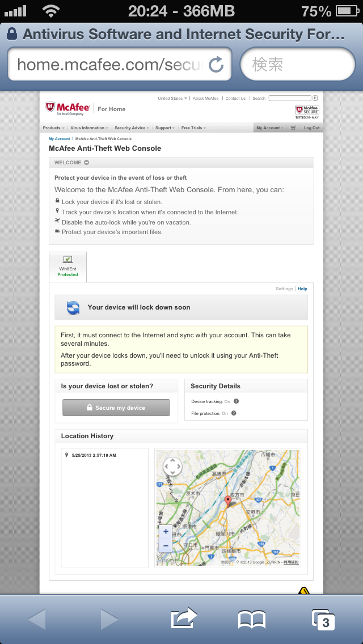Click the File protection help question mark

(234, 413)
